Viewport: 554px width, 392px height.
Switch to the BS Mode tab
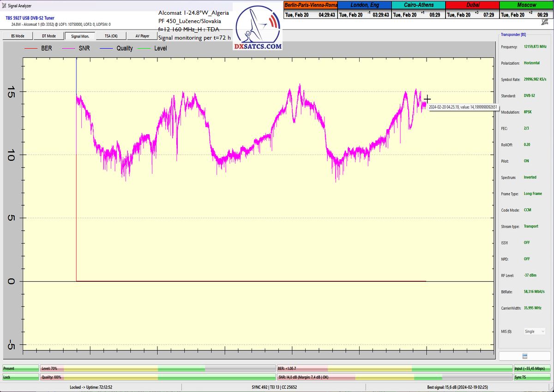(17, 36)
